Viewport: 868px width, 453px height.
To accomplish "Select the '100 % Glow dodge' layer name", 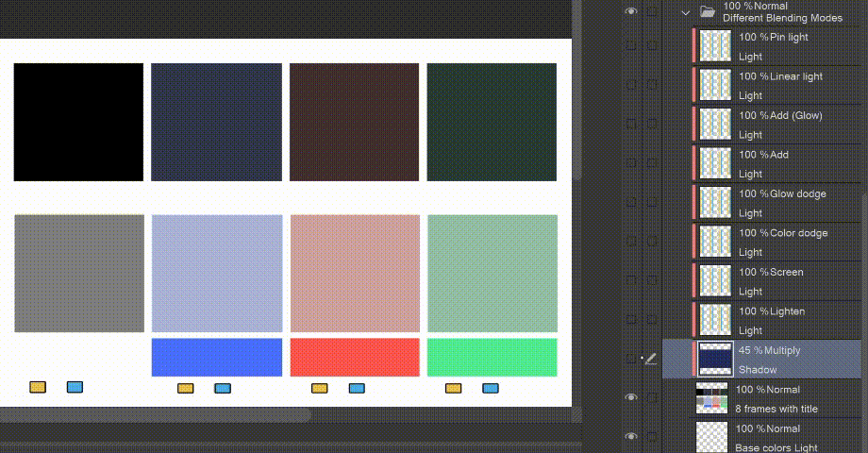I will [x=782, y=193].
